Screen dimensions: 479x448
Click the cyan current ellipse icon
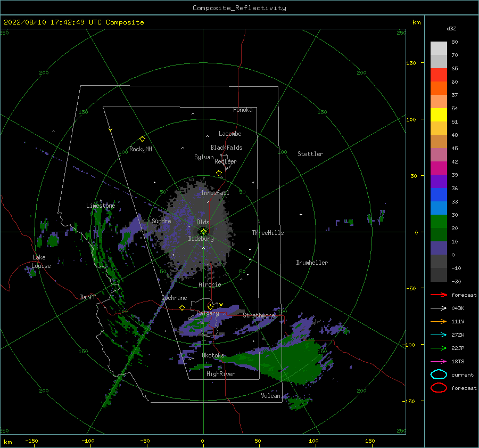tap(439, 374)
